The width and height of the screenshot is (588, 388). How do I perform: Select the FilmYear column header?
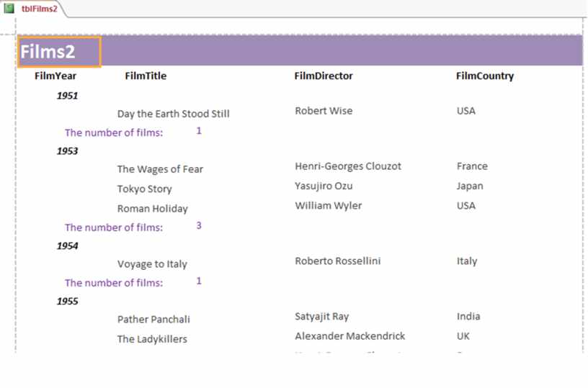click(x=55, y=76)
